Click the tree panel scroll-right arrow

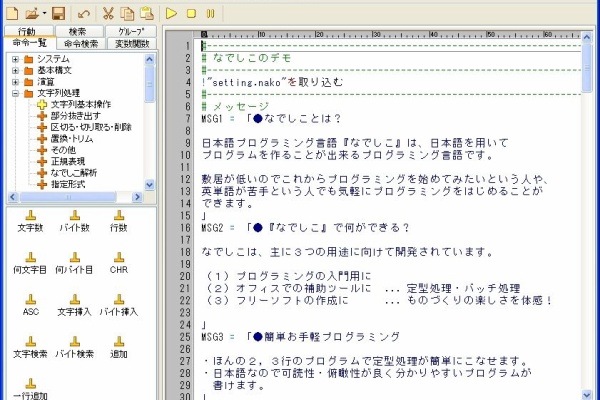(x=137, y=198)
